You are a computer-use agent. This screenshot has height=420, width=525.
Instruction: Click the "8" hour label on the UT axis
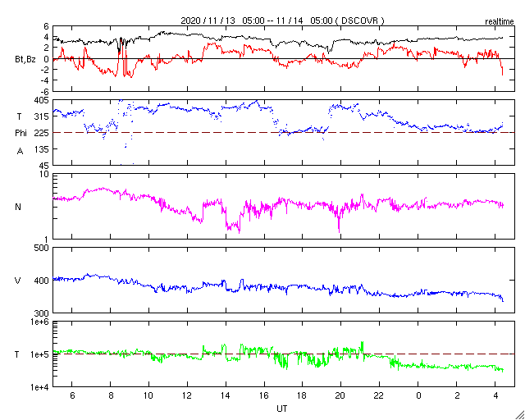(110, 395)
